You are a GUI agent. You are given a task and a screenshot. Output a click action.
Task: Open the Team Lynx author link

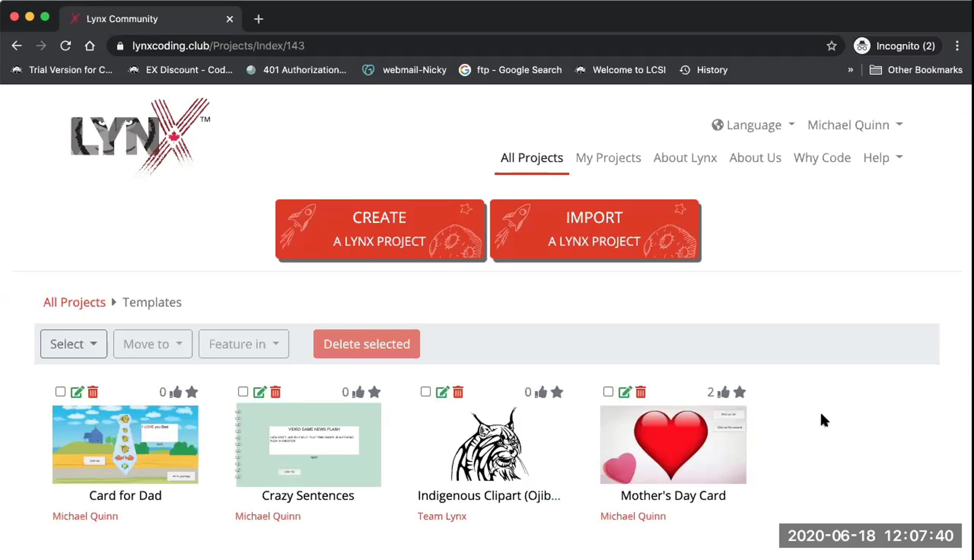point(442,516)
